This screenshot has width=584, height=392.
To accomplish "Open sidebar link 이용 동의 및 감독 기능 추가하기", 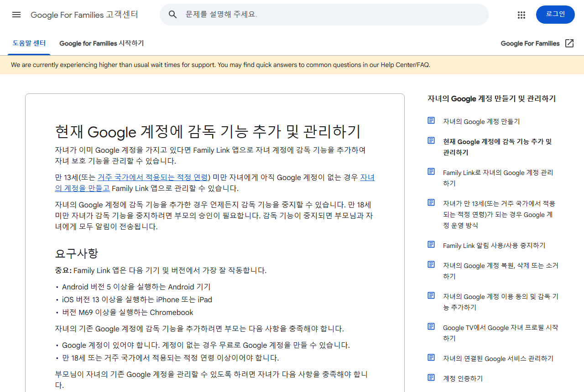I will pos(501,302).
